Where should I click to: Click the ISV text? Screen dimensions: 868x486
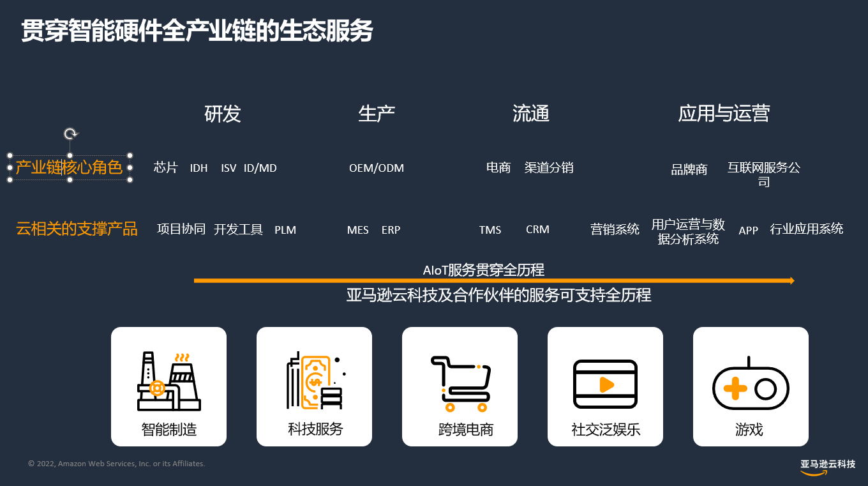pyautogui.click(x=228, y=168)
